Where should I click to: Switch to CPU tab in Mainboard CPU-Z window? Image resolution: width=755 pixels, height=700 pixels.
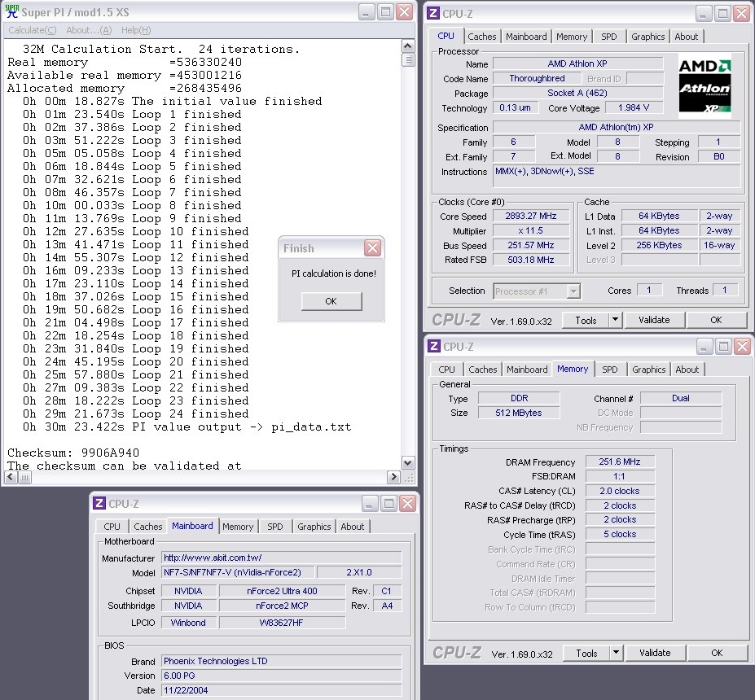coord(112,527)
